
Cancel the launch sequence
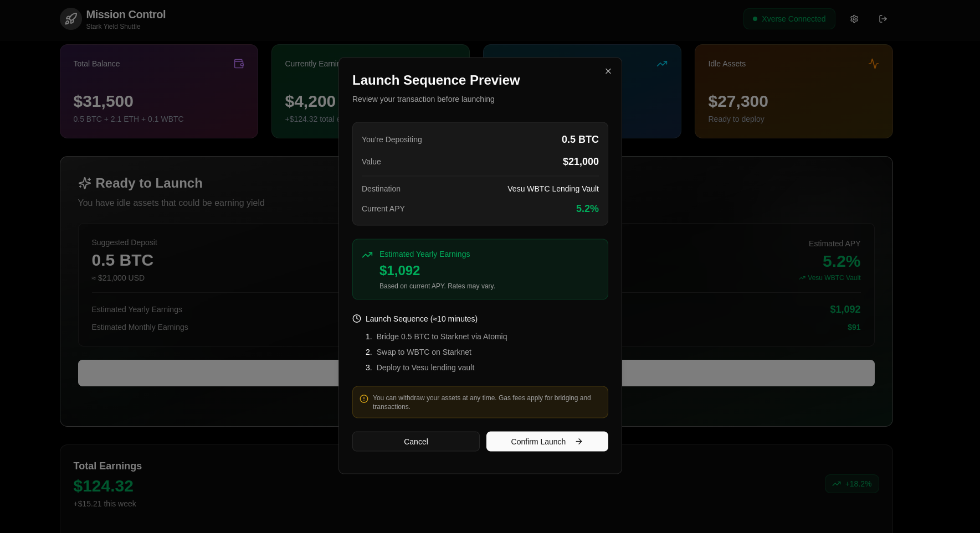pyautogui.click(x=416, y=442)
